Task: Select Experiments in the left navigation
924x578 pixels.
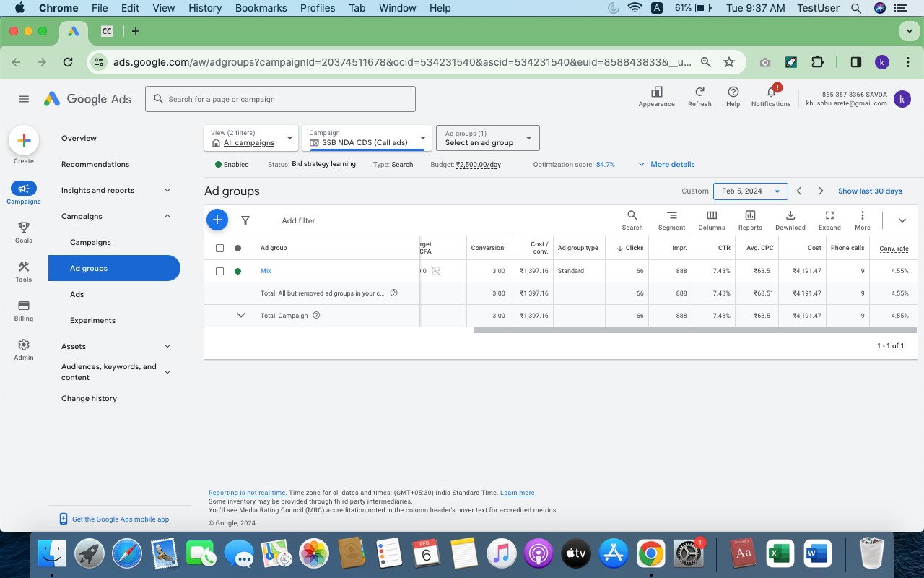Action: (92, 320)
